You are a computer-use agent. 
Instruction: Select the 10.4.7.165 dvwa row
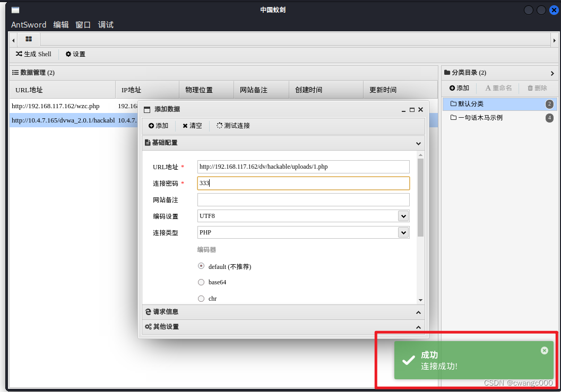[x=73, y=120]
